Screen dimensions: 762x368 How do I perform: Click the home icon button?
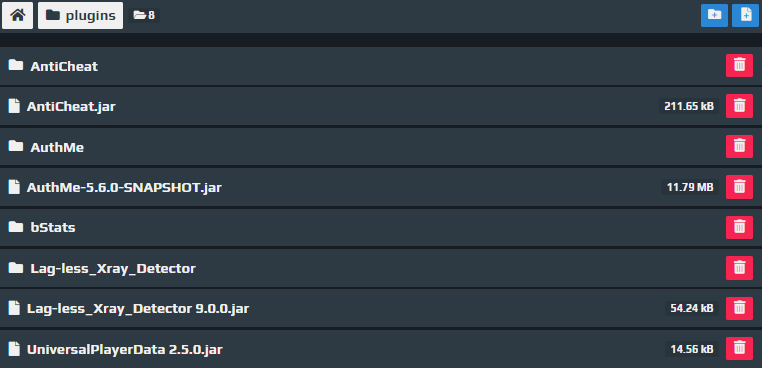coord(17,16)
